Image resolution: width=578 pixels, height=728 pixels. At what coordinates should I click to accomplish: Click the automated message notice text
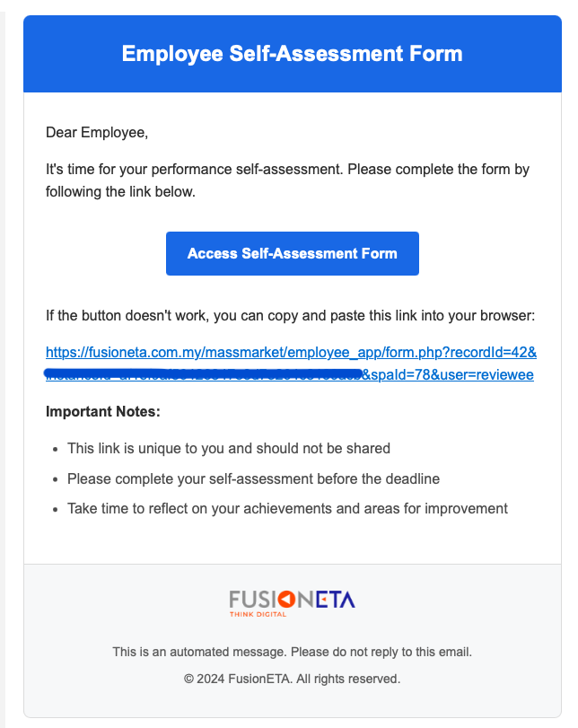(x=292, y=652)
